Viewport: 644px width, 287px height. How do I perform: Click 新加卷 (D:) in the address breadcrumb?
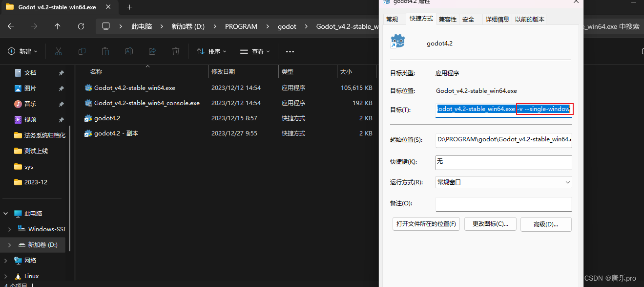188,26
